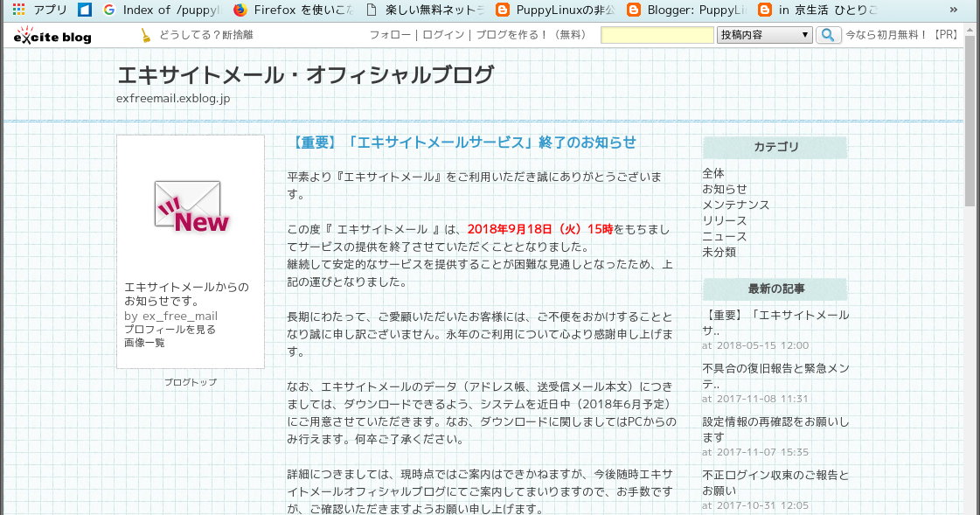Screen dimensions: 980x515
Task: Click the New envelope profile image
Action: (191, 207)
